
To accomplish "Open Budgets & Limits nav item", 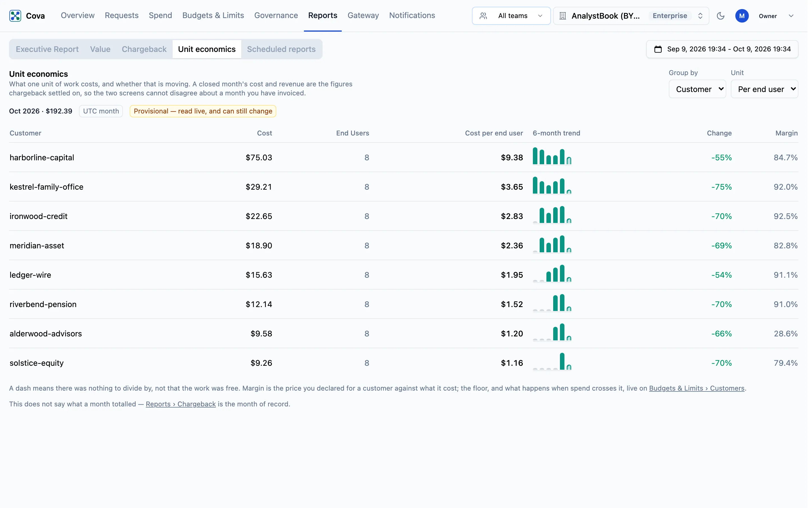I will 213,16.
